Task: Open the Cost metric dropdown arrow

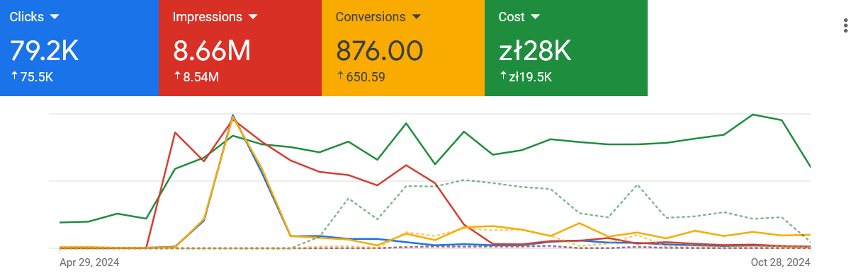Action: tap(536, 17)
